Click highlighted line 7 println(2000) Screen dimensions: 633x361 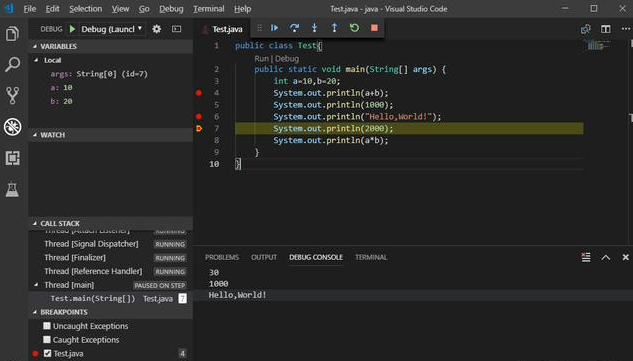(x=409, y=128)
